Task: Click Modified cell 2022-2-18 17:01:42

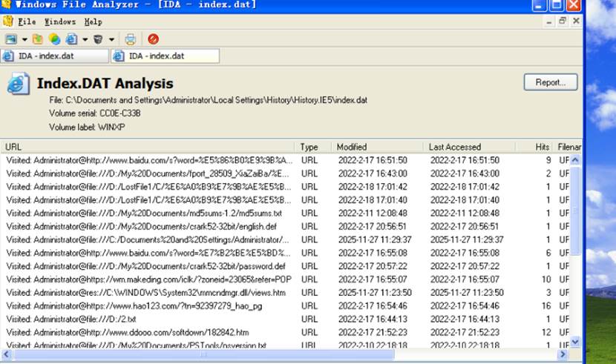Action: [x=373, y=187]
